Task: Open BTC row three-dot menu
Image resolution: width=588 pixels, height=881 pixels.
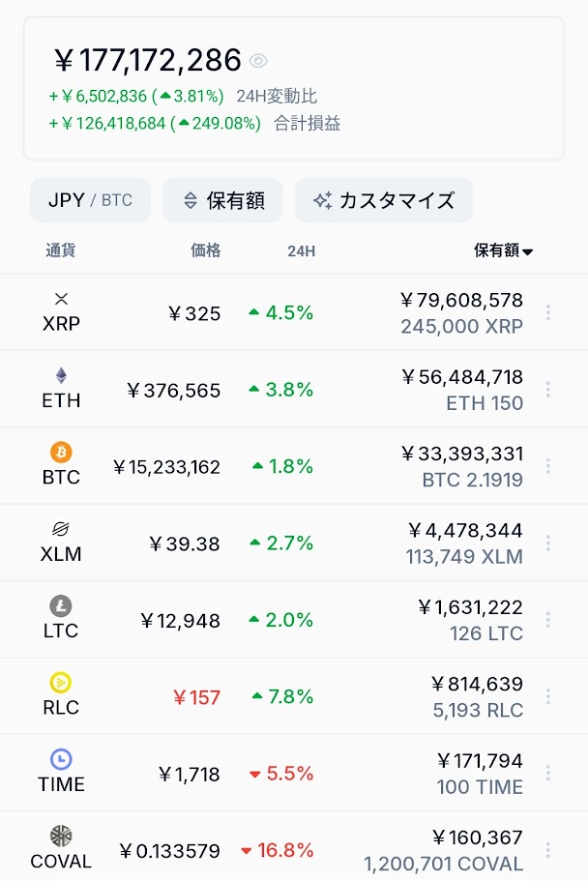Action: tap(548, 466)
